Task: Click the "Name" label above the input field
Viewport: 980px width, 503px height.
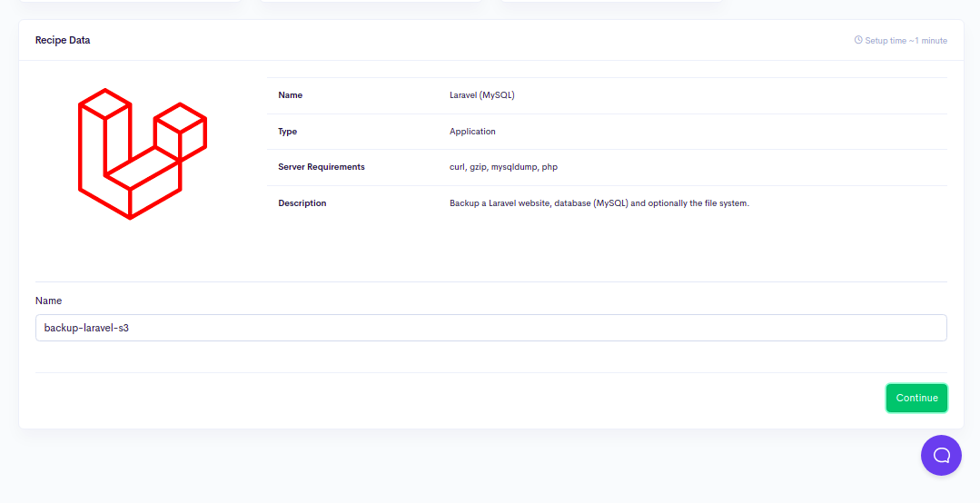Action: (x=49, y=301)
